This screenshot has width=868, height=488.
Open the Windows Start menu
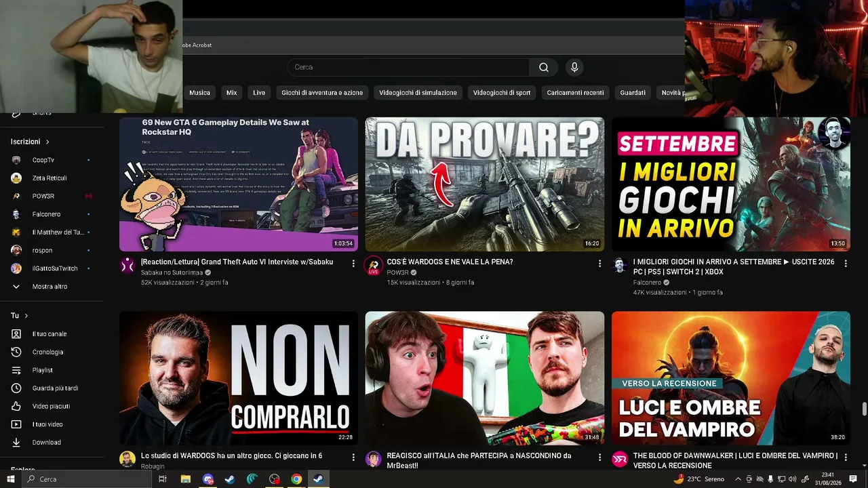[x=11, y=479]
